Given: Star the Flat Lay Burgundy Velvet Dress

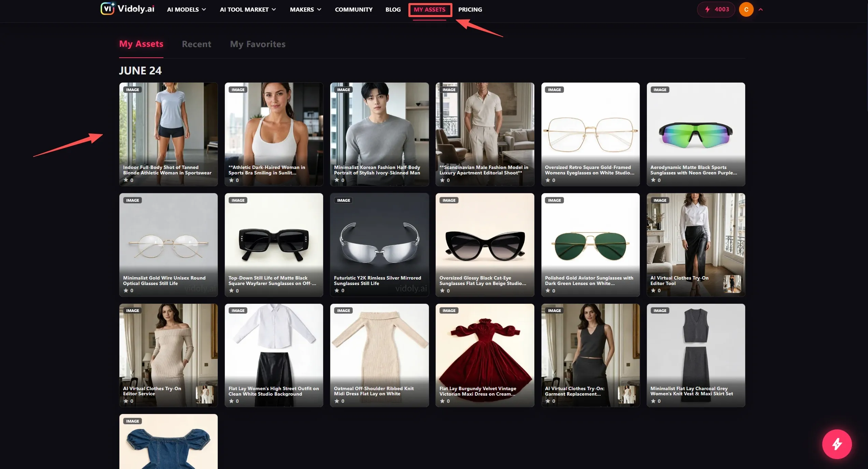Looking at the screenshot, I should [x=442, y=401].
